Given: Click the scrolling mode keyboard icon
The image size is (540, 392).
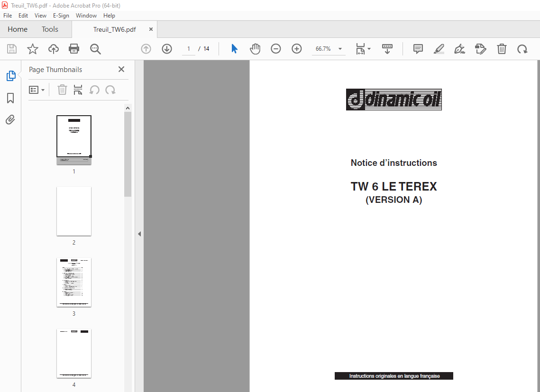Looking at the screenshot, I should coord(387,49).
